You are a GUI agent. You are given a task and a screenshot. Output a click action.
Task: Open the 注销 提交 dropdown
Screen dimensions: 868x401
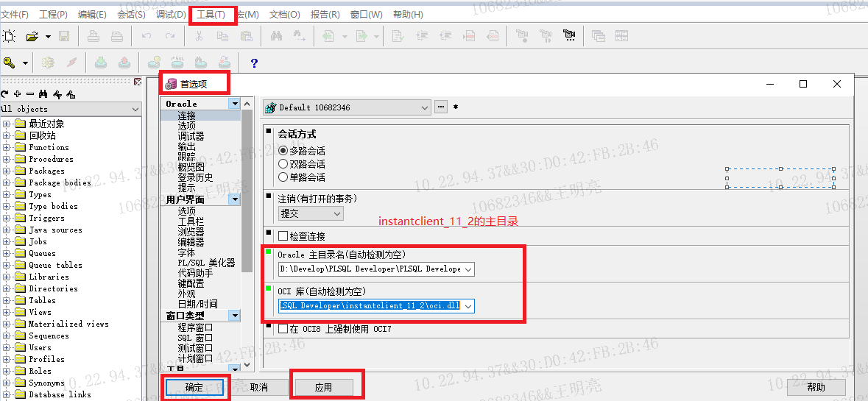(311, 213)
